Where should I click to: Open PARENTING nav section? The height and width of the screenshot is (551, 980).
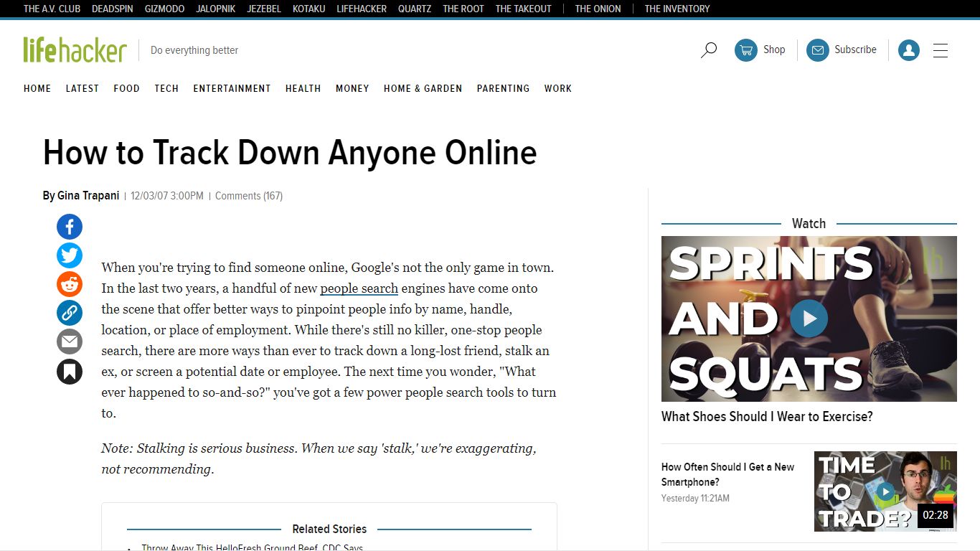click(503, 88)
